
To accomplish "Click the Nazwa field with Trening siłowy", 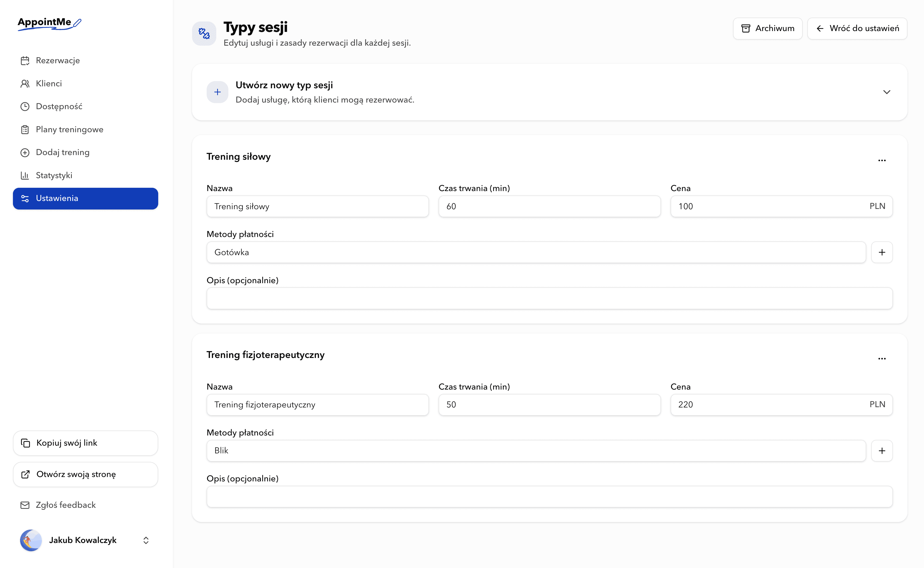I will [x=318, y=206].
